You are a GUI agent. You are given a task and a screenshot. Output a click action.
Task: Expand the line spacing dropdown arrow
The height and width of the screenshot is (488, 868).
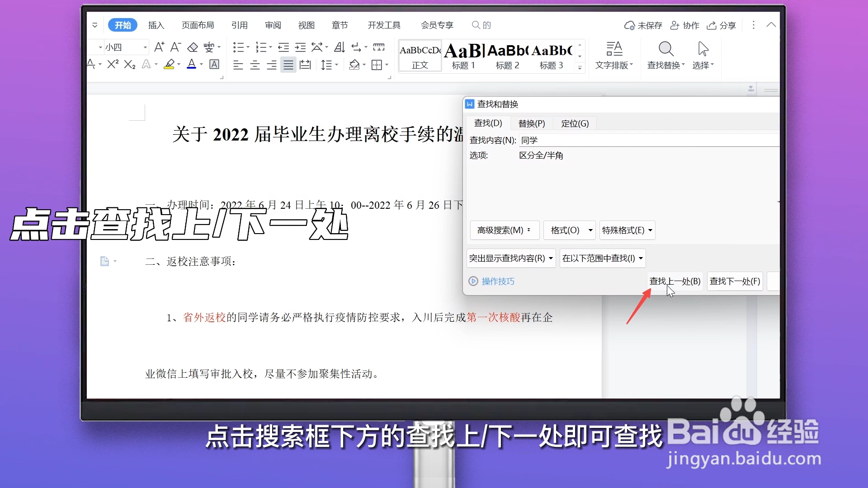tap(336, 65)
